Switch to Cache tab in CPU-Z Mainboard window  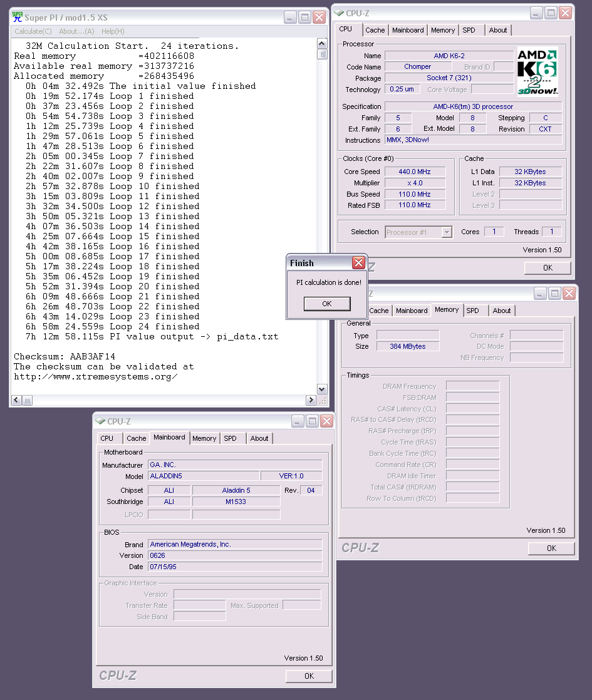click(x=137, y=438)
